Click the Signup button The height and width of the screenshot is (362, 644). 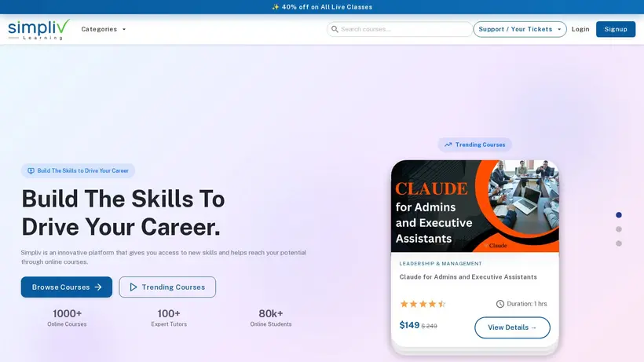(x=616, y=29)
